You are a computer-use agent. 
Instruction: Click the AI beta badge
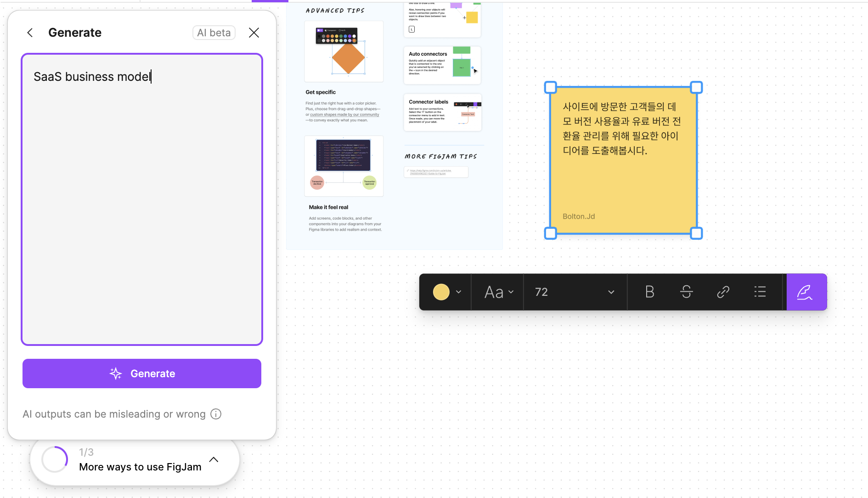(214, 33)
